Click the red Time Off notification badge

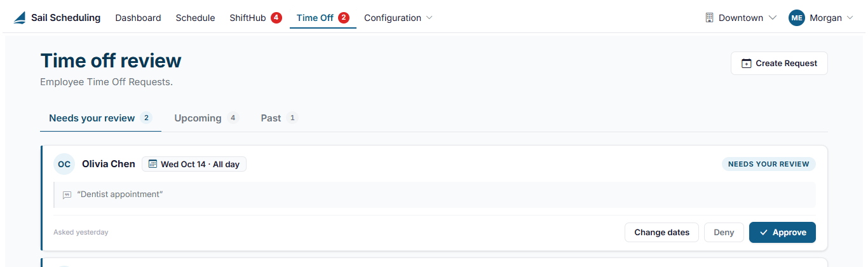click(344, 18)
